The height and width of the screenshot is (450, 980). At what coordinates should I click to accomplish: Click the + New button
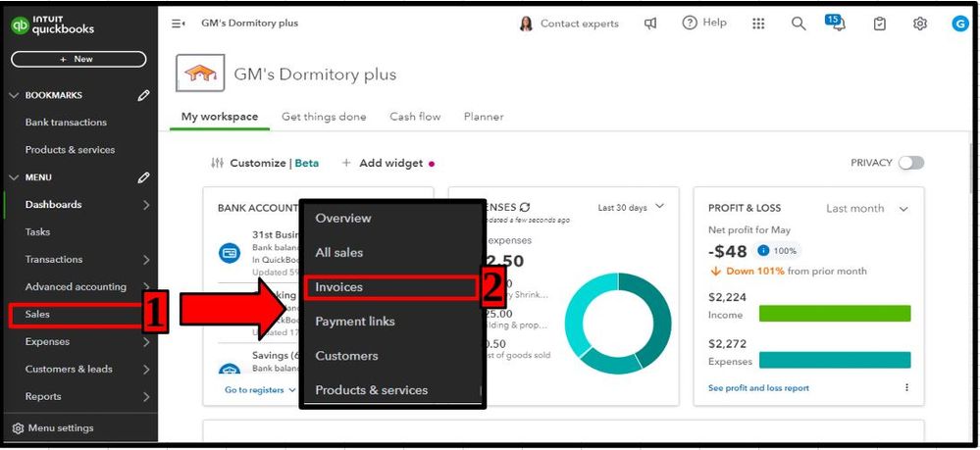pyautogui.click(x=78, y=60)
